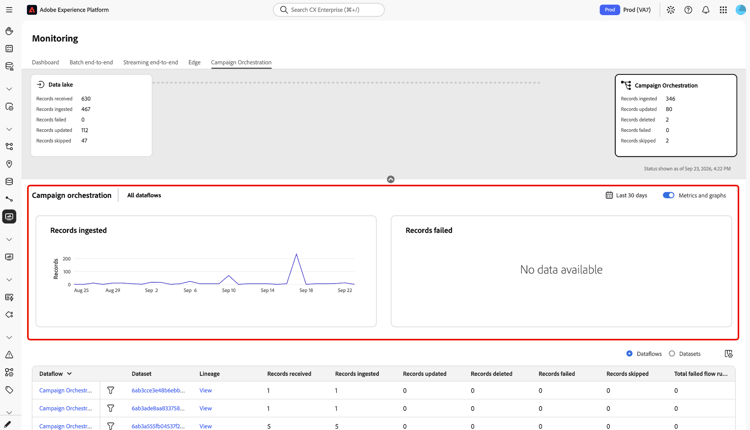The width and height of the screenshot is (750, 430).
Task: Click the Records ingested column header
Action: [x=357, y=374]
